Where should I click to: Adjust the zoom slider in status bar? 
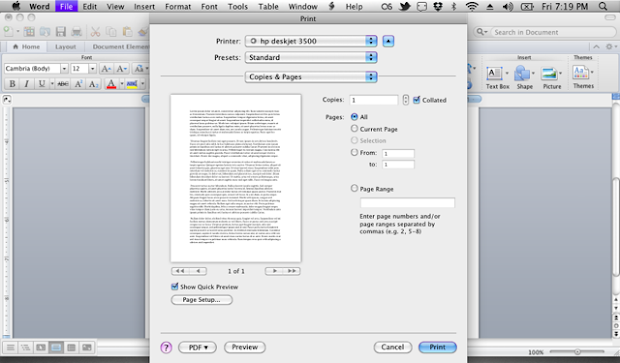click(577, 351)
